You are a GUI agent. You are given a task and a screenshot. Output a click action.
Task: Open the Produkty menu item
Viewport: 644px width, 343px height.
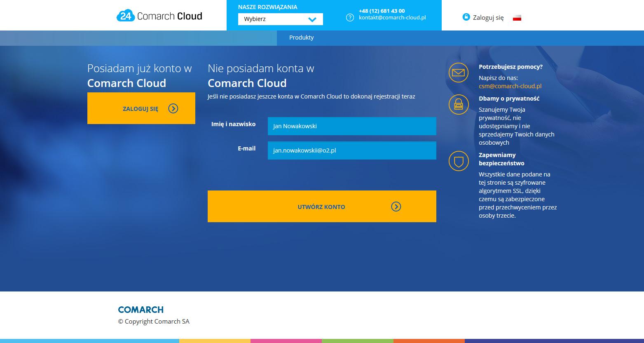pos(301,38)
